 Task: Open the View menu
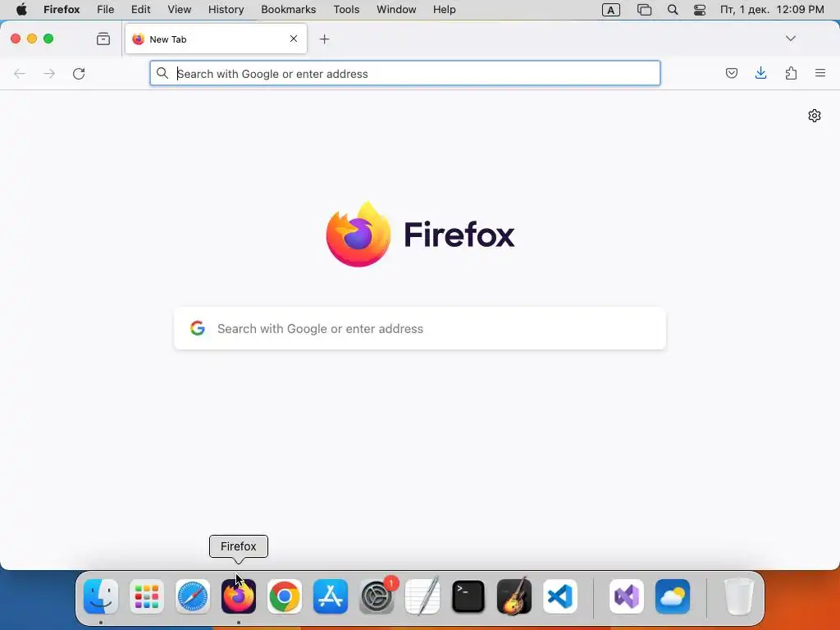[x=180, y=10]
